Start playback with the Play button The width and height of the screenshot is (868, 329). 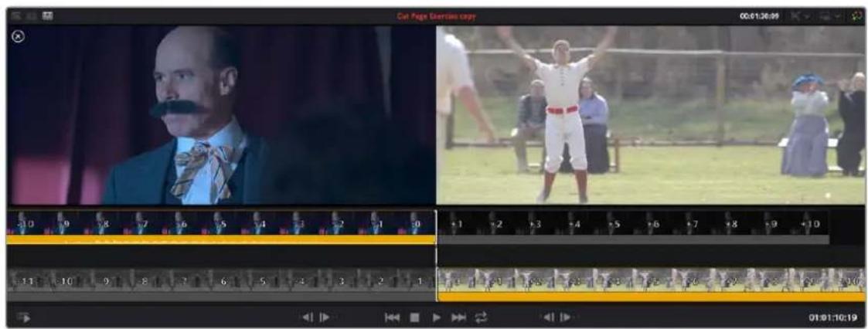[x=437, y=317]
